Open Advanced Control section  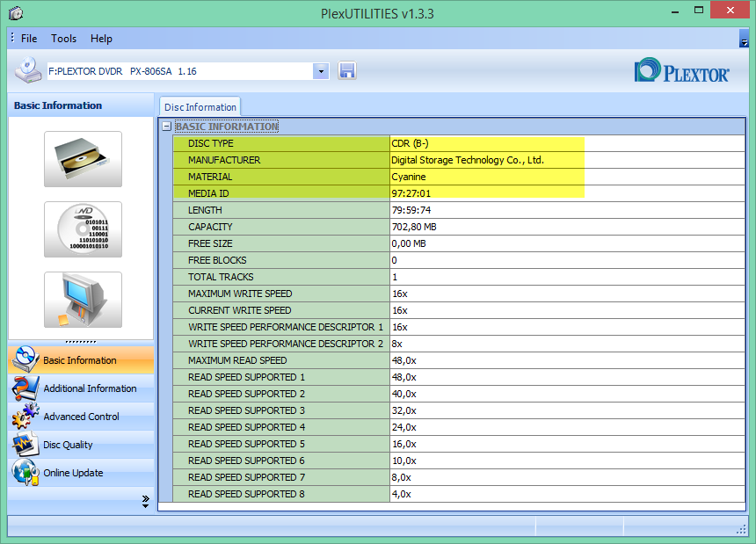[x=81, y=417]
